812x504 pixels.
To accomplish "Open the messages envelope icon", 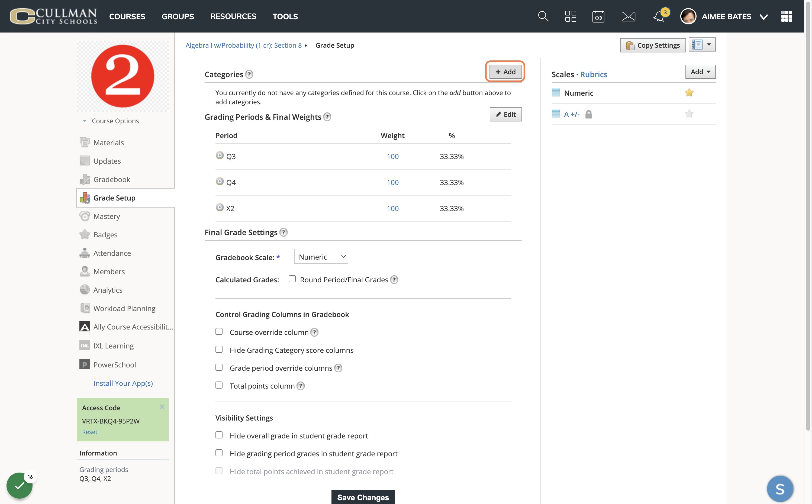I will tap(628, 16).
